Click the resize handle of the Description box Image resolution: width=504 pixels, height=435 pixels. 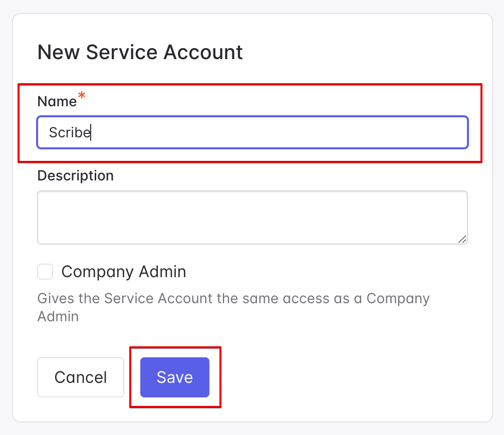pos(462,240)
